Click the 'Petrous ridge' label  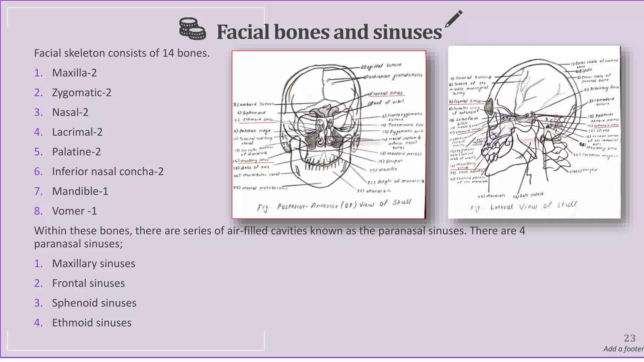[x=252, y=130]
